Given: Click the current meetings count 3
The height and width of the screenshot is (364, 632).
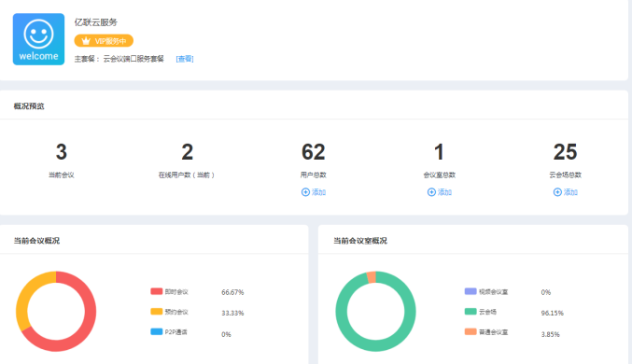Looking at the screenshot, I should click(62, 152).
